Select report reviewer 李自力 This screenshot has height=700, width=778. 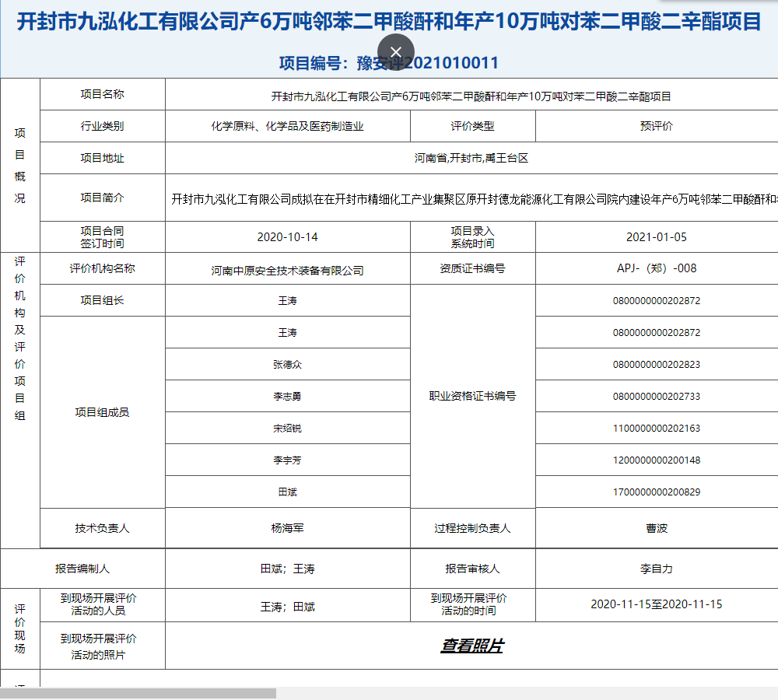pyautogui.click(x=657, y=569)
